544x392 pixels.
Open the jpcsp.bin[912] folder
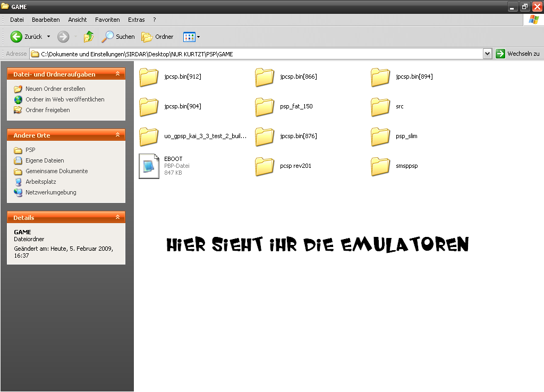click(x=149, y=76)
